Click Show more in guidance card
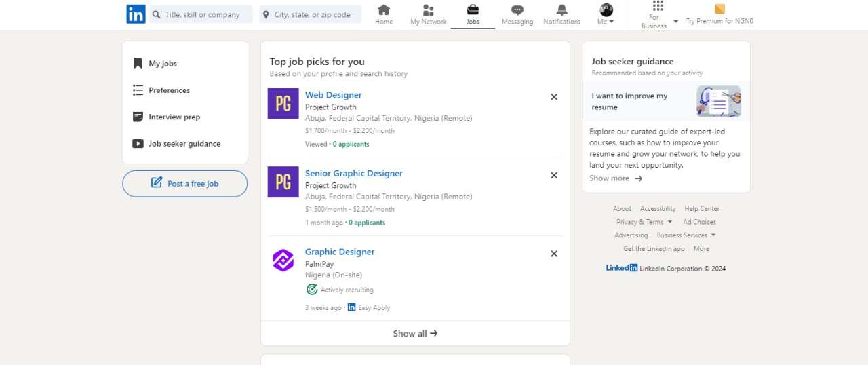 coord(616,178)
